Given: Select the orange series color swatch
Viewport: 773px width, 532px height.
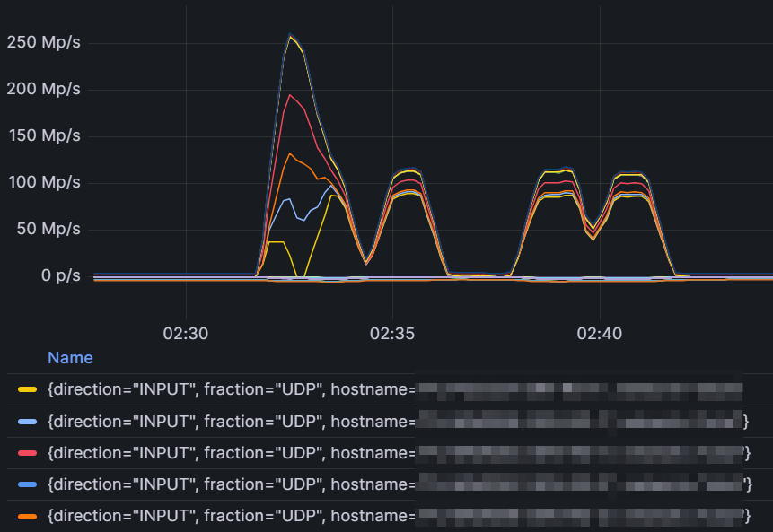Looking at the screenshot, I should pos(27,516).
